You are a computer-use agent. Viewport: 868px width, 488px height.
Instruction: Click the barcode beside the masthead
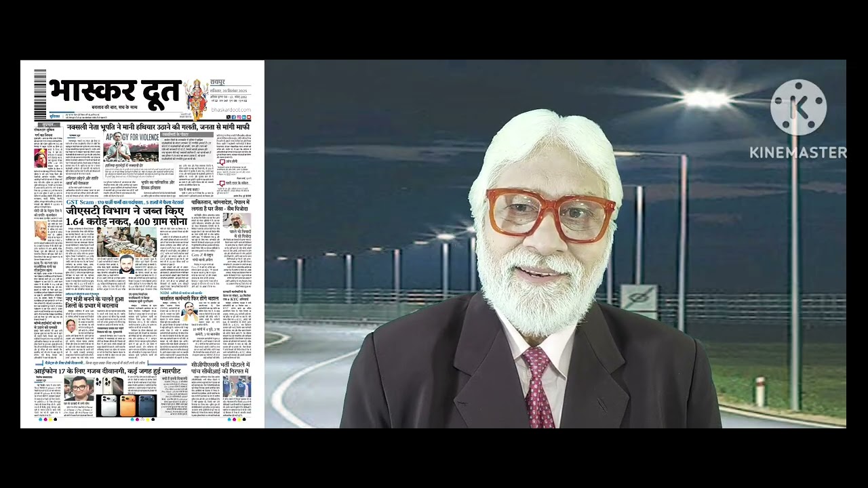coord(40,94)
